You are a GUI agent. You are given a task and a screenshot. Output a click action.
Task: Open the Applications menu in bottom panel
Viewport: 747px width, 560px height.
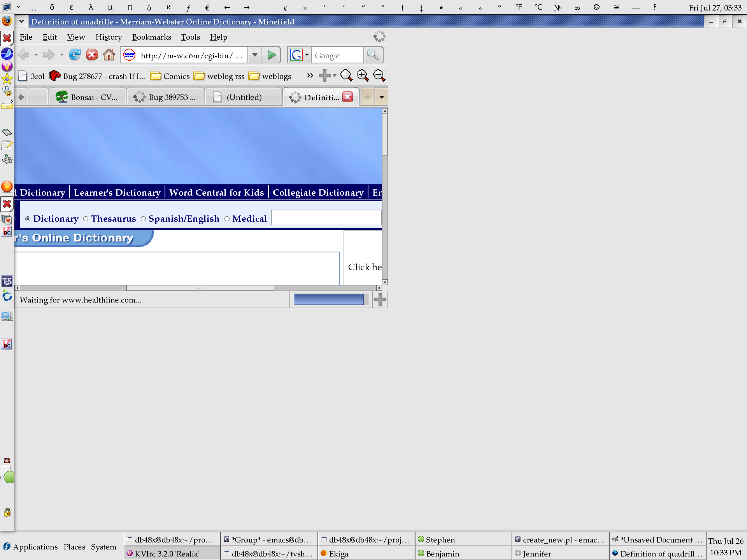pyautogui.click(x=30, y=547)
